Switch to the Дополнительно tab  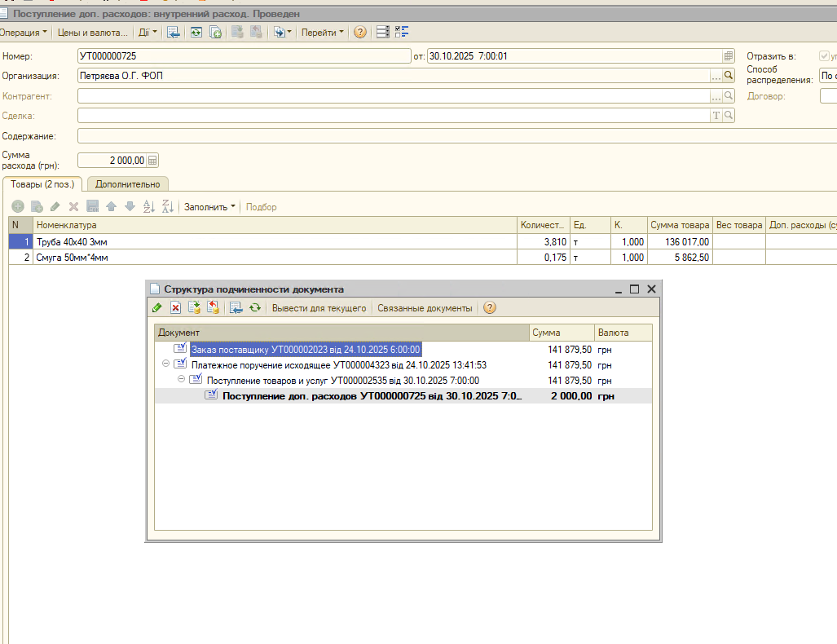point(128,184)
